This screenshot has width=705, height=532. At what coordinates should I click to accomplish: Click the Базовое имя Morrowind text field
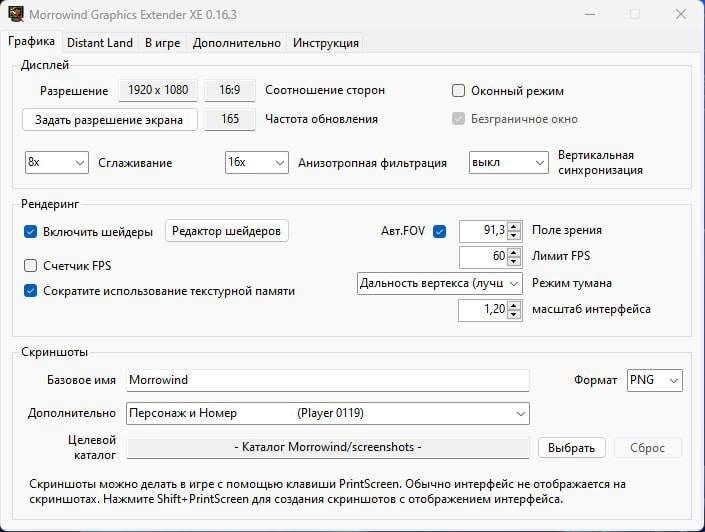tap(328, 380)
